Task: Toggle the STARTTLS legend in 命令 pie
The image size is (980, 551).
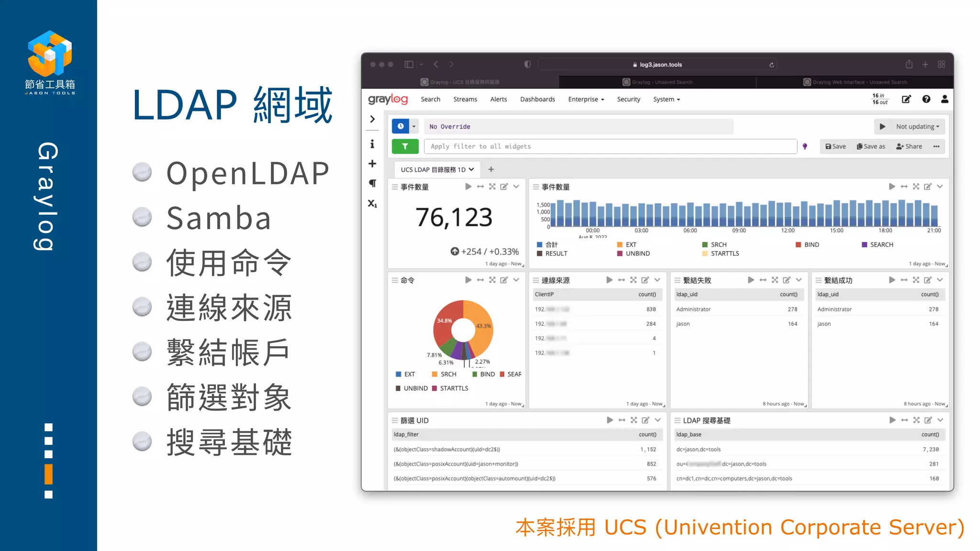Action: (x=450, y=388)
